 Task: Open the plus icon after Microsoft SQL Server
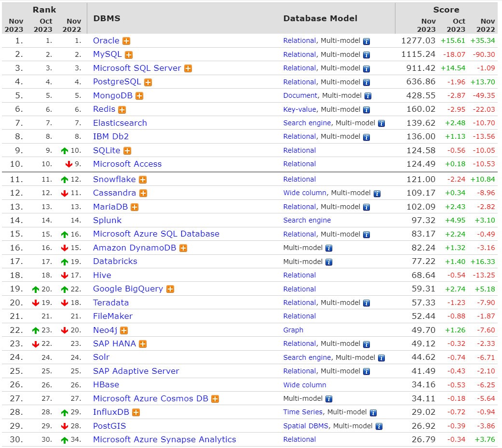[x=188, y=69]
